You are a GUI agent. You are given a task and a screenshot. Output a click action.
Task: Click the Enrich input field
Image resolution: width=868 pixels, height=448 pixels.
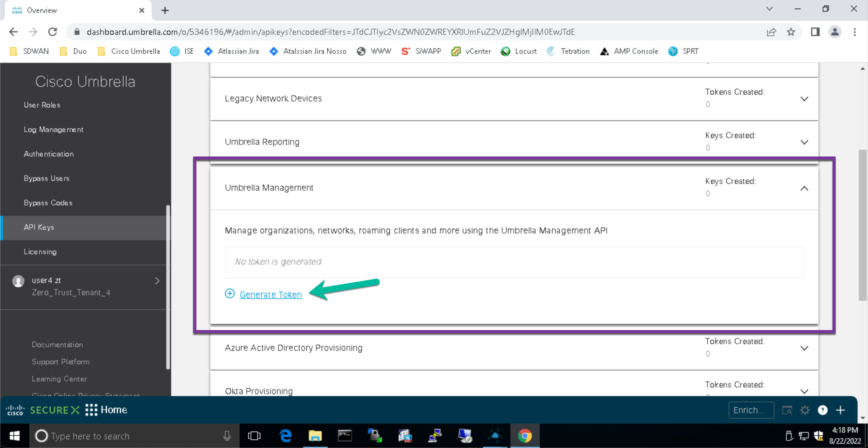(x=751, y=410)
